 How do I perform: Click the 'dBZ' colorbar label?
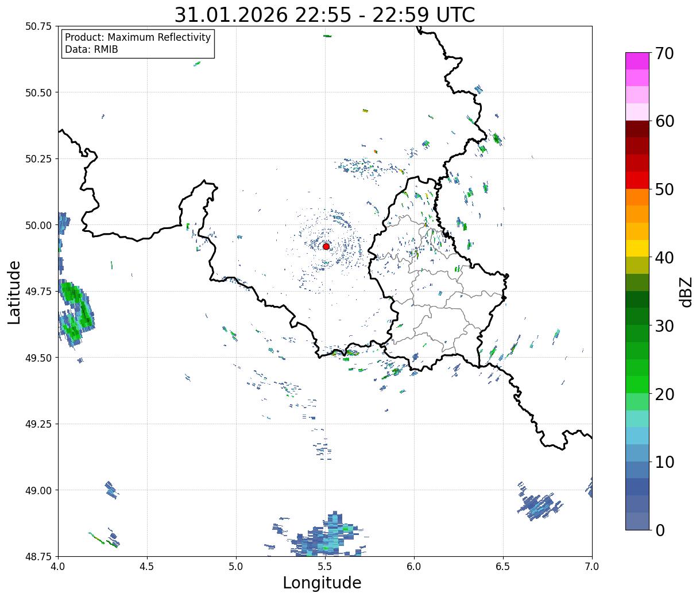pyautogui.click(x=685, y=292)
